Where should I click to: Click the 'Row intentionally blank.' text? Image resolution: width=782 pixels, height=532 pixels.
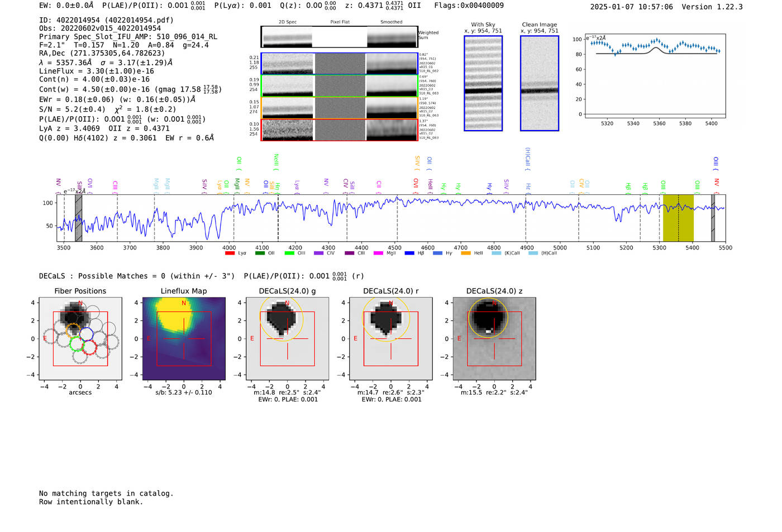[91, 502]
